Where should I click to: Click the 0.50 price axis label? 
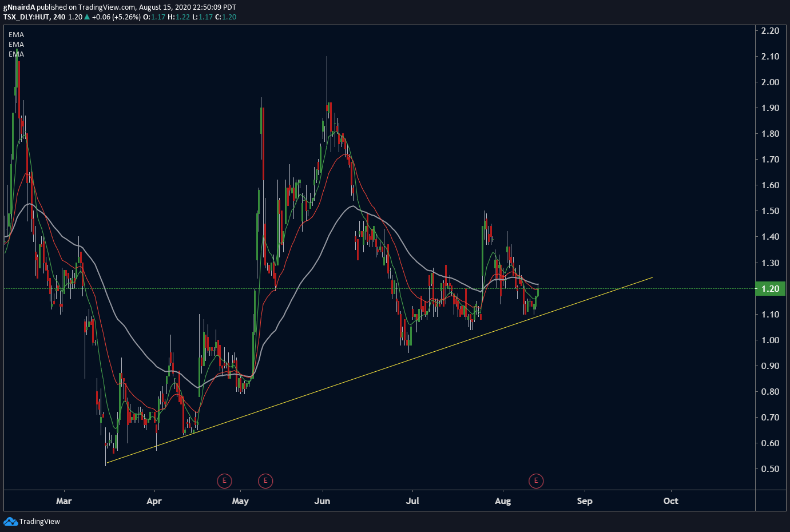770,469
